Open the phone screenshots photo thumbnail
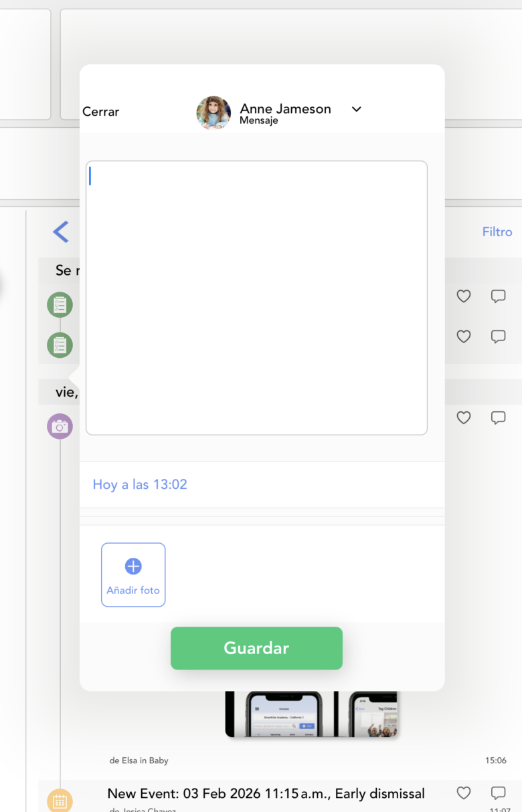Viewport: 522px width, 812px height. click(312, 714)
